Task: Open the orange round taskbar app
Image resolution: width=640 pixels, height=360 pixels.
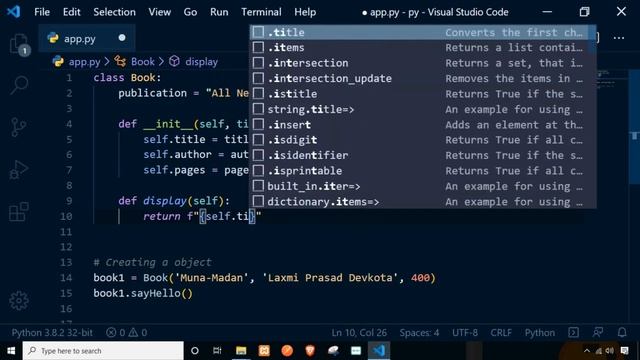Action: pos(287,351)
